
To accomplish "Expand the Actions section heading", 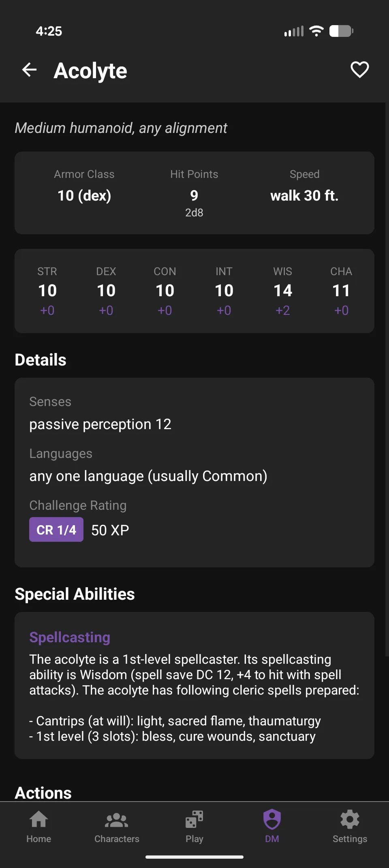I will pyautogui.click(x=43, y=791).
